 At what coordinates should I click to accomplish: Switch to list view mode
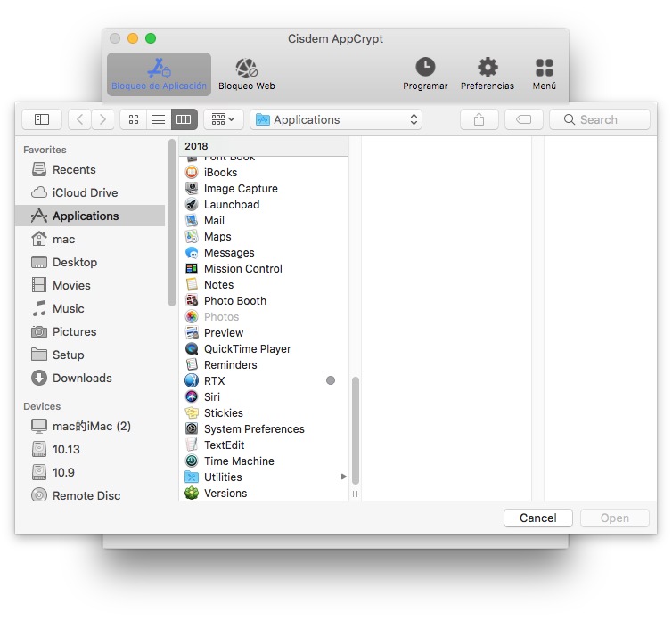(159, 119)
